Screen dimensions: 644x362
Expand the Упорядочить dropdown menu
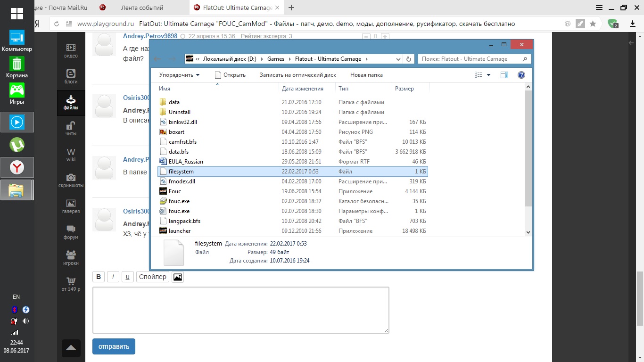179,75
